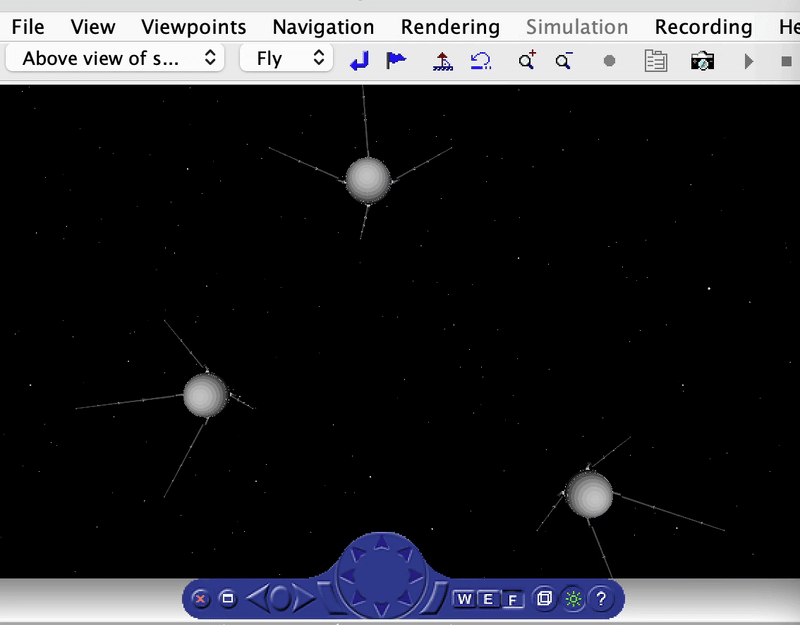Click the zoom in magnifier icon
This screenshot has height=625, width=800.
click(x=527, y=61)
